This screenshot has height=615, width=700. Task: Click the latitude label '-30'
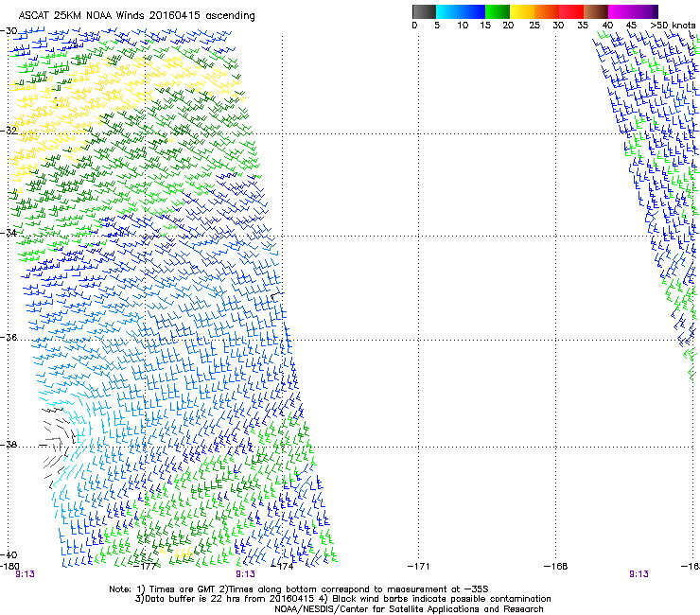[9, 31]
